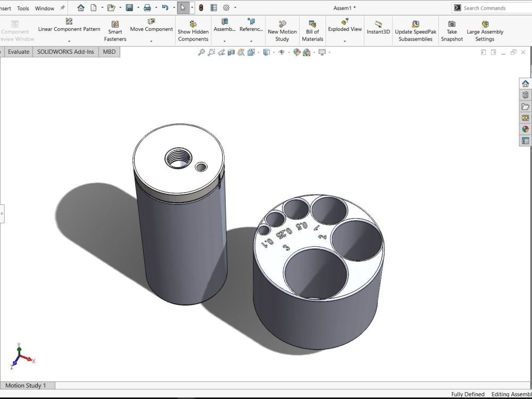This screenshot has height=399, width=532.
Task: Open a file using the Open folder icon
Action: tap(111, 8)
